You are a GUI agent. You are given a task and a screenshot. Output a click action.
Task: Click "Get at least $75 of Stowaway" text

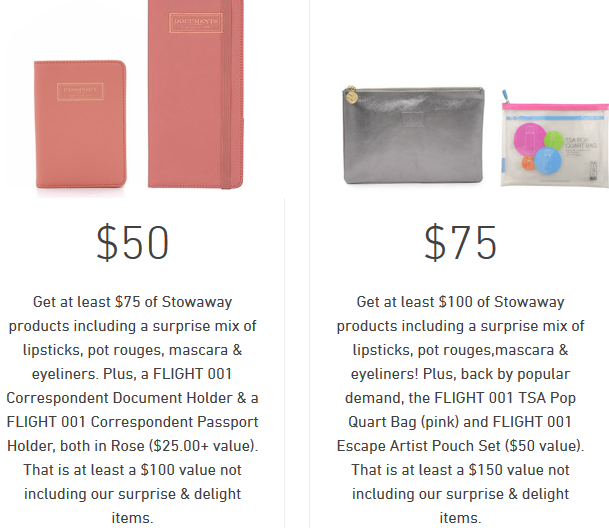(132, 302)
